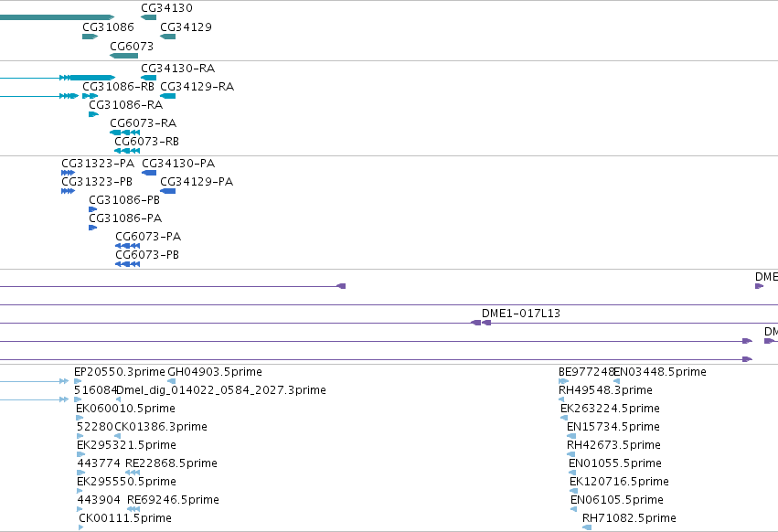The image size is (778, 532).
Task: Select EST GH04903.5prime
Action: click(172, 381)
